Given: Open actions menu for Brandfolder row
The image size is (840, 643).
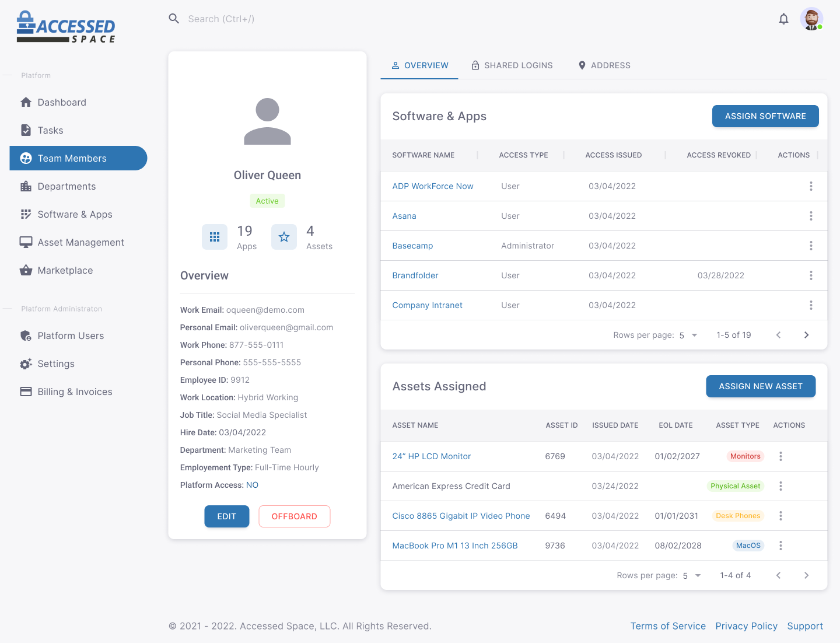Looking at the screenshot, I should [x=811, y=275].
